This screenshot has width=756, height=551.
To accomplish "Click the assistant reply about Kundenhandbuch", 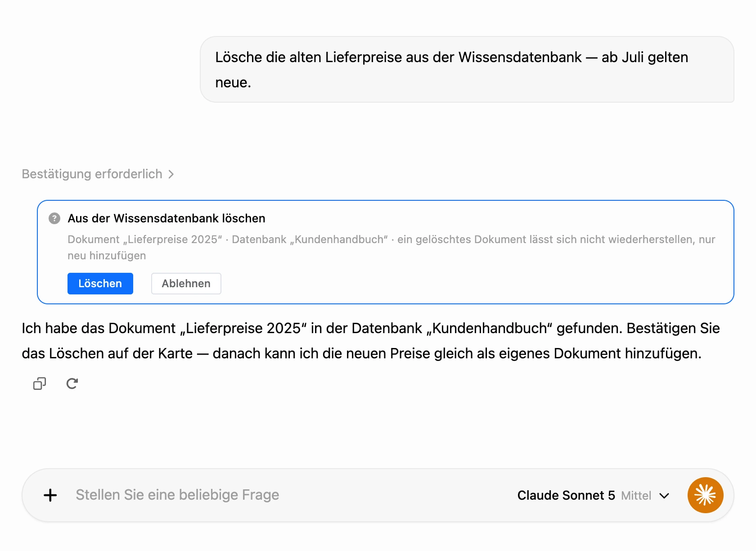I will [x=371, y=341].
